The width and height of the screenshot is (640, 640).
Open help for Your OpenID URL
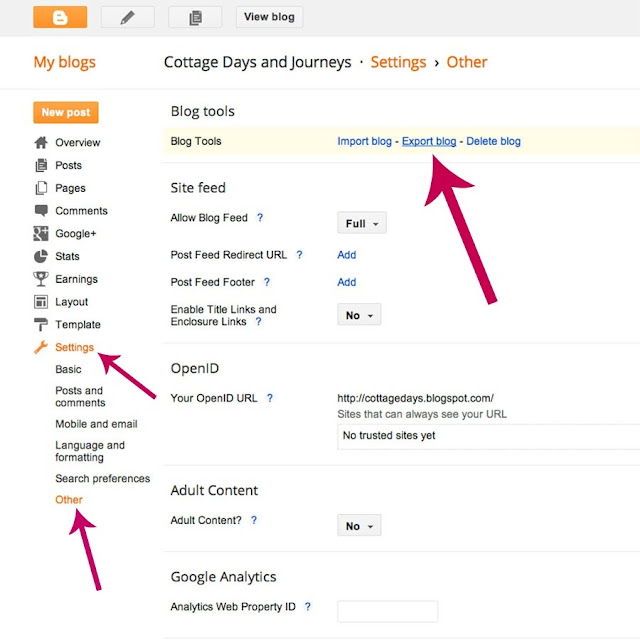pos(270,398)
